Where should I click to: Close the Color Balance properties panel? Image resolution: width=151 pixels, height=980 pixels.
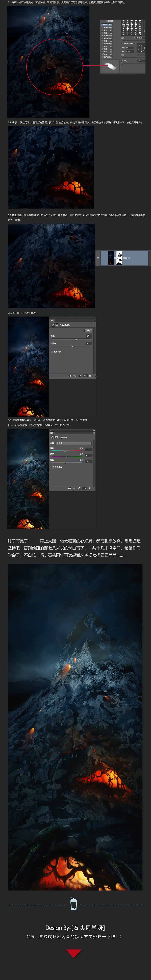51,431
